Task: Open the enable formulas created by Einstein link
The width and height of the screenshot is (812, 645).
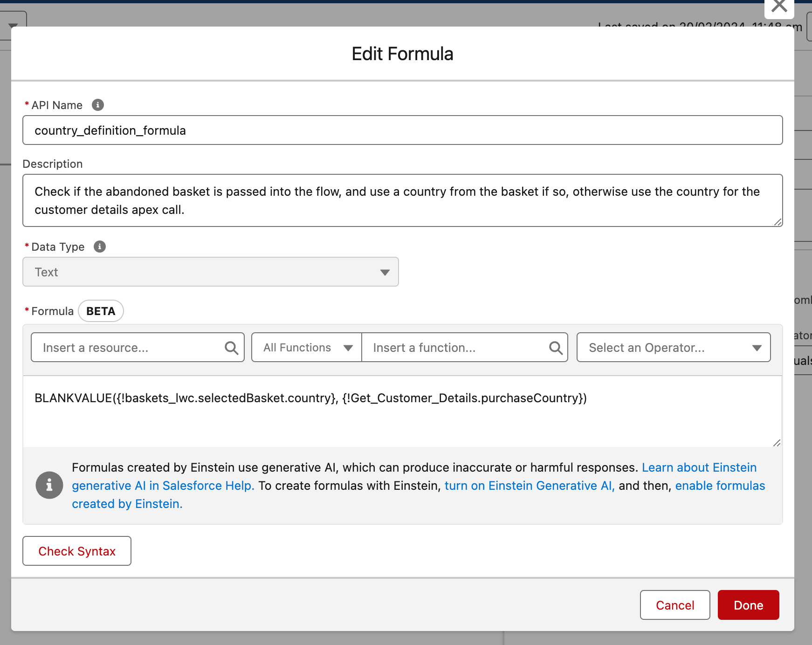Action: pyautogui.click(x=720, y=486)
